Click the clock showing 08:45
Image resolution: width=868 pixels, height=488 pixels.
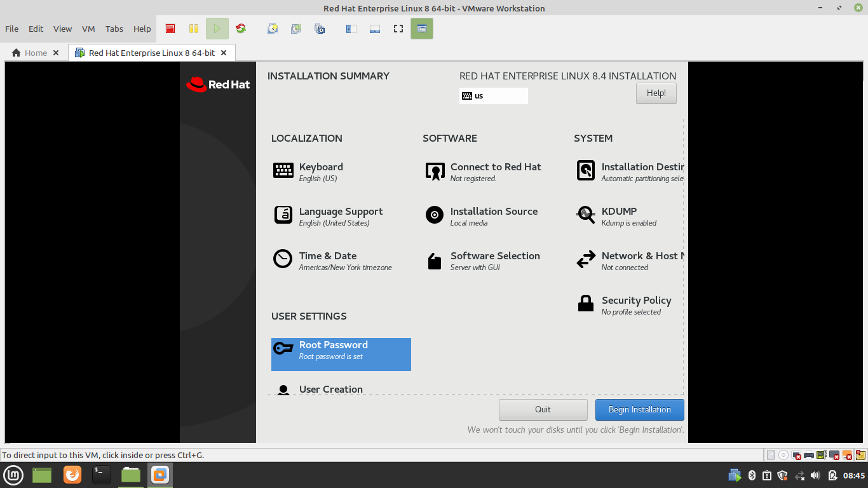point(854,475)
